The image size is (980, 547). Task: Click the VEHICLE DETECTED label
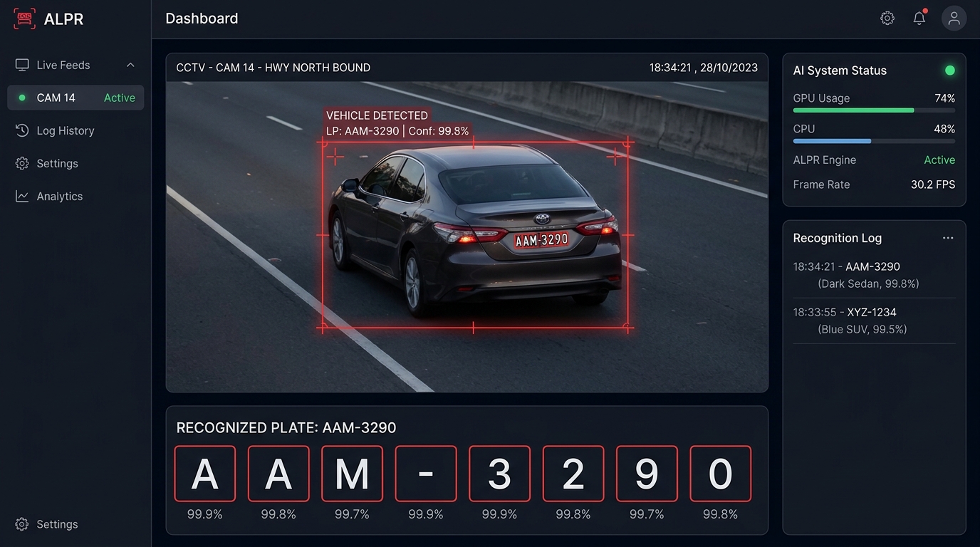[x=377, y=115]
